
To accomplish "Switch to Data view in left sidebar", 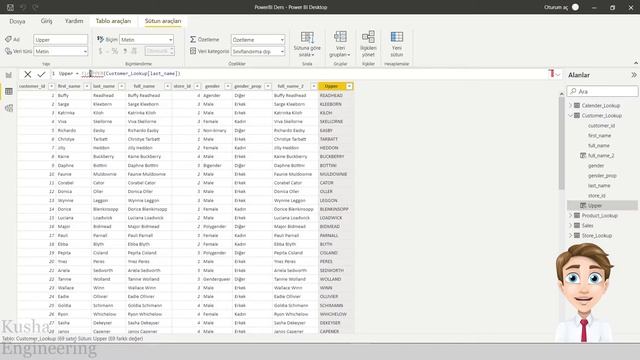I will click(9, 91).
